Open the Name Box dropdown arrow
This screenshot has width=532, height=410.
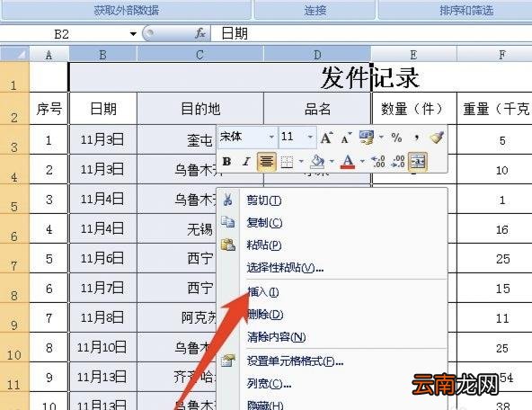point(133,33)
